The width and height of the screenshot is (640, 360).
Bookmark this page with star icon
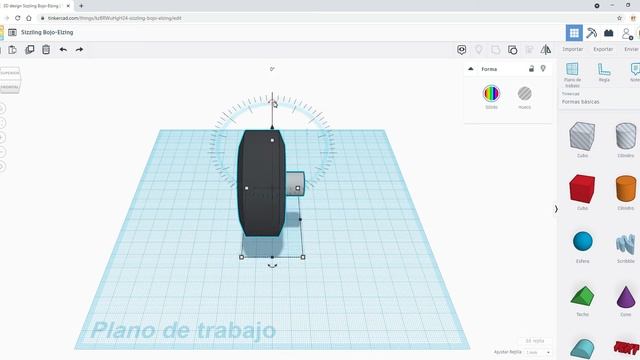click(619, 18)
